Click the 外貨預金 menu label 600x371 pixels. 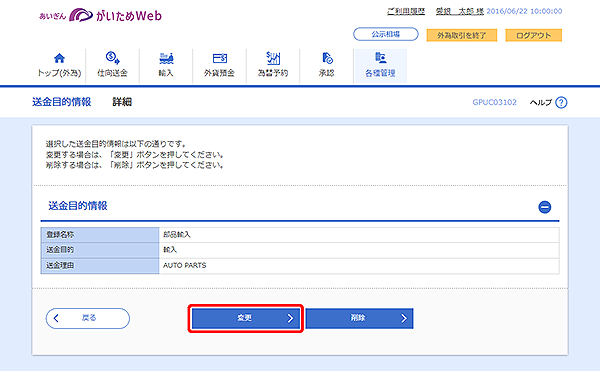pyautogui.click(x=219, y=73)
